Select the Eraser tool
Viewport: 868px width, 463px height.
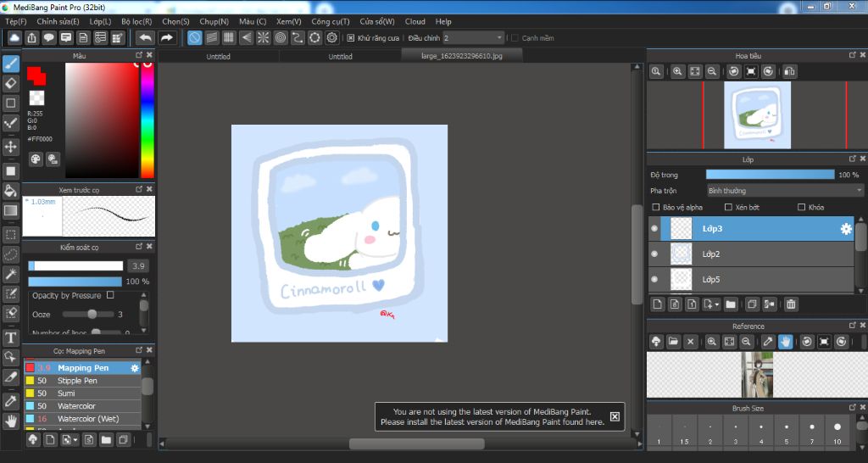point(10,84)
